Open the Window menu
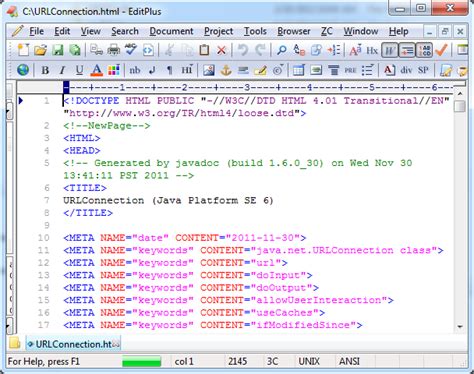474x374 pixels. 361,31
